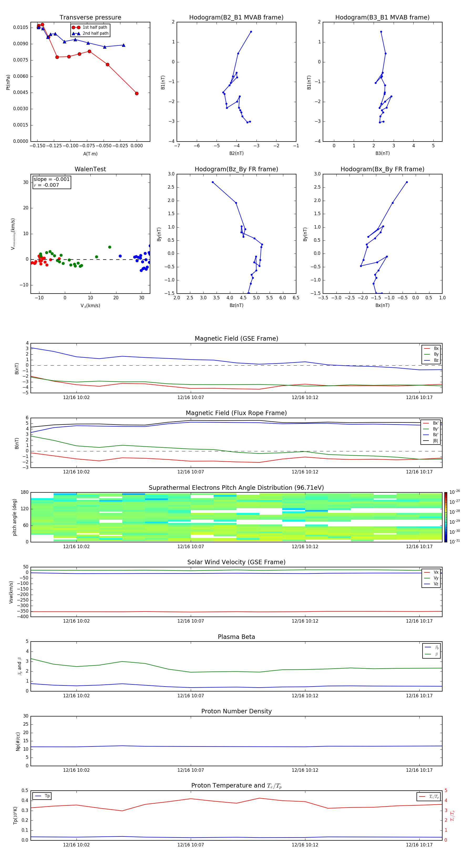Click the 'B3(nT)' x-axis label
The width and height of the screenshot is (473, 868).
[382, 153]
